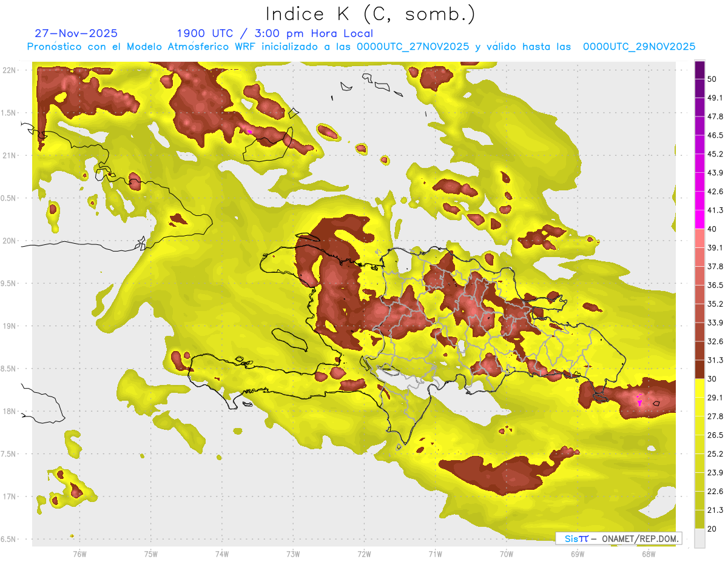Click the "23.9" colorbar value

[x=715, y=473]
